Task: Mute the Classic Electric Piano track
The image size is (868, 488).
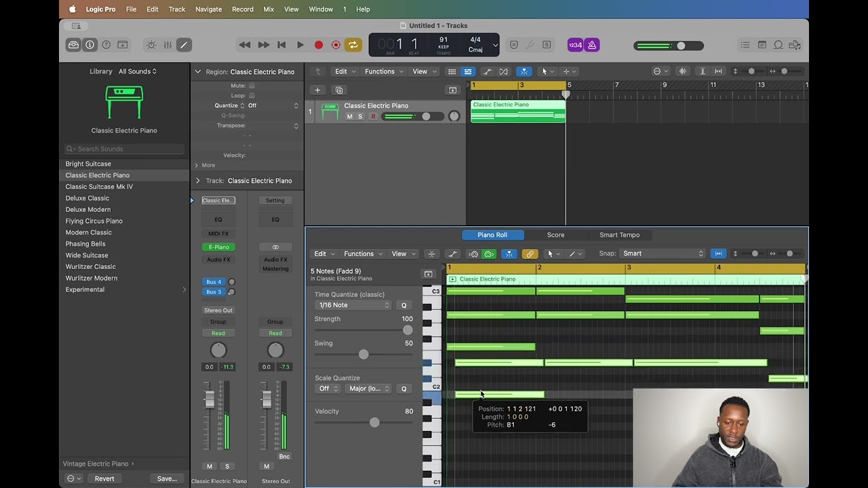Action: point(350,117)
